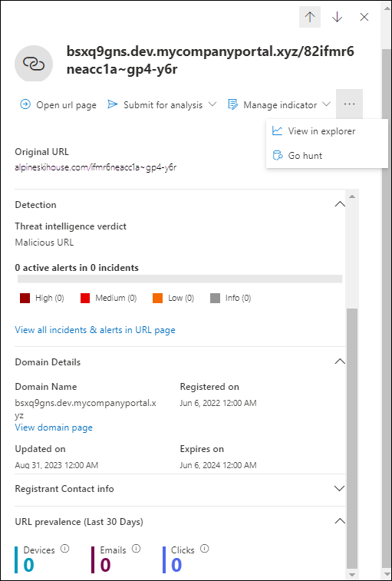Go to previous item with up arrow
392x581 pixels.
(x=310, y=17)
